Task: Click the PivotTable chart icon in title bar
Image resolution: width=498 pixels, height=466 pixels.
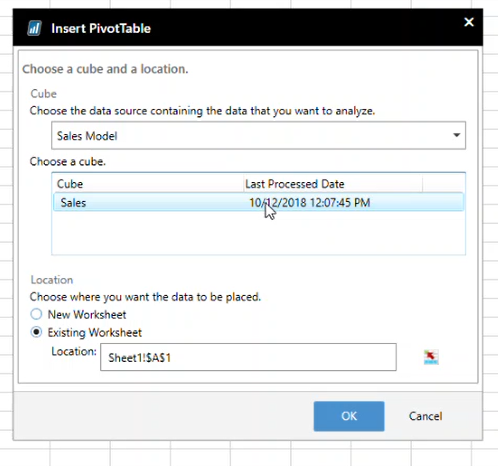Action: (34, 28)
